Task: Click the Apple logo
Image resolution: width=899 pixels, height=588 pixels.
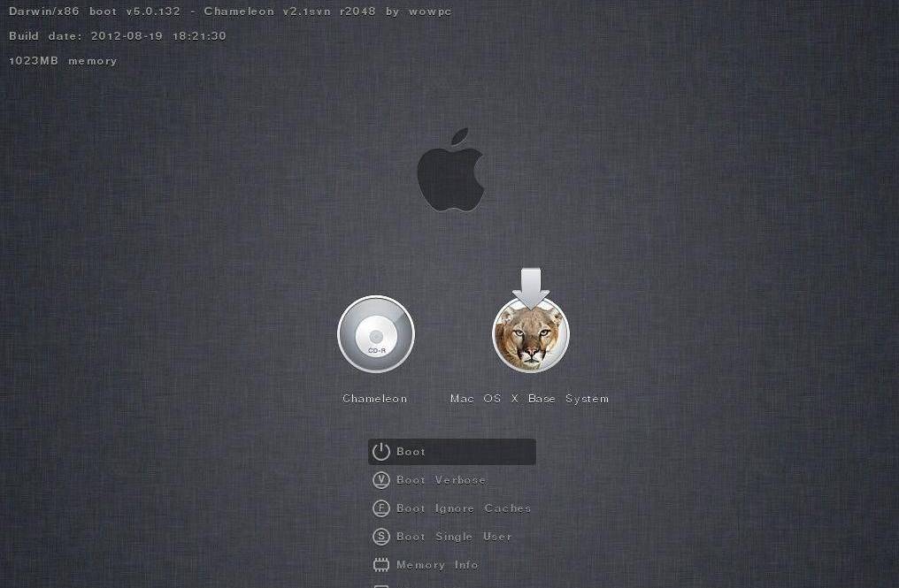Action: click(x=450, y=171)
